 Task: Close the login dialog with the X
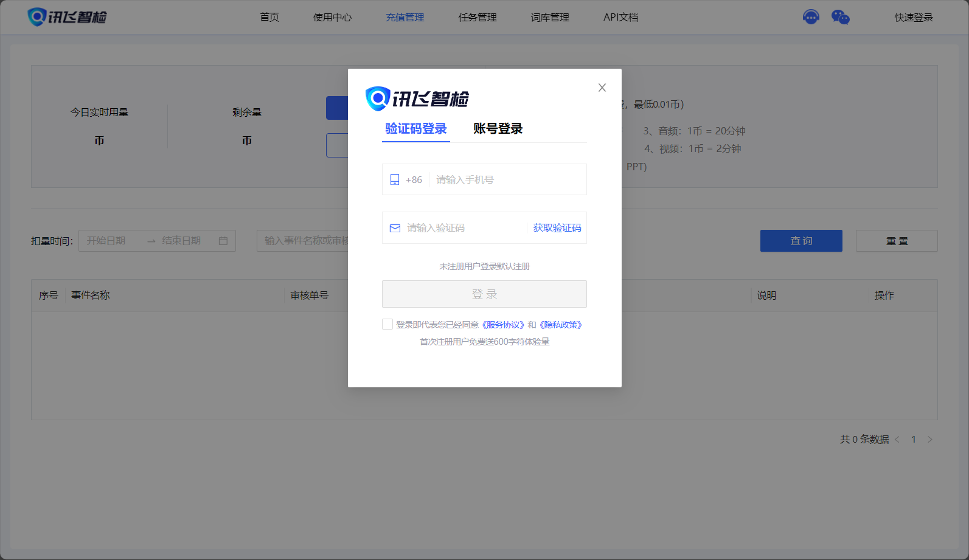coord(602,88)
